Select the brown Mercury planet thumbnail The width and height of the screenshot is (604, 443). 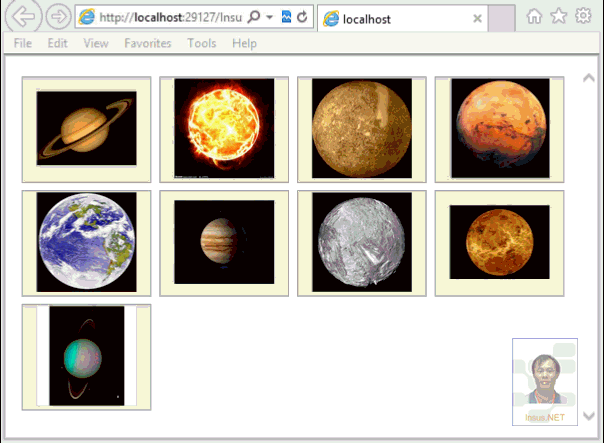tap(362, 129)
